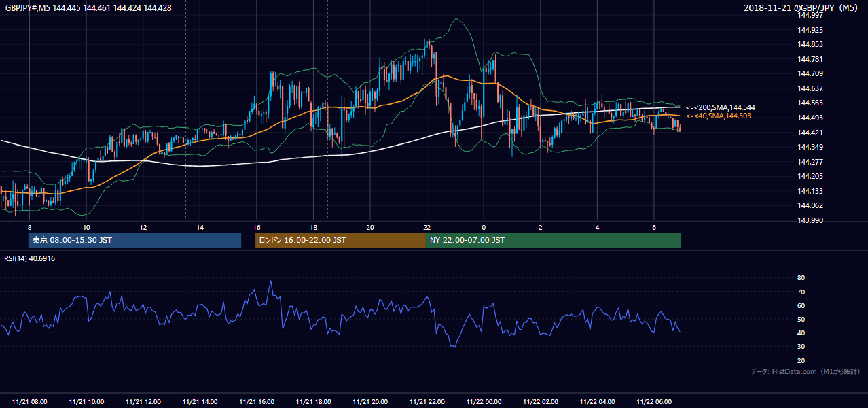868x408 pixels.
Task: Click hour label 6 under price chart
Action: pos(654,227)
